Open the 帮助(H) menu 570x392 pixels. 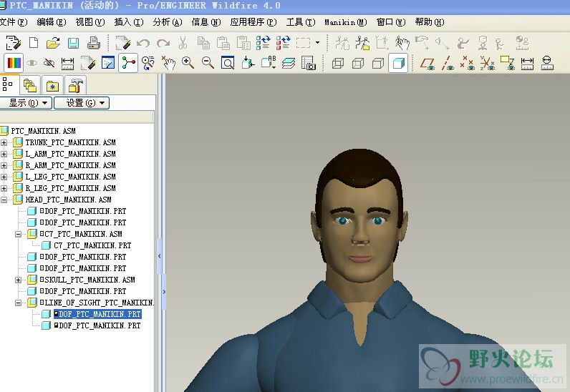(x=430, y=22)
